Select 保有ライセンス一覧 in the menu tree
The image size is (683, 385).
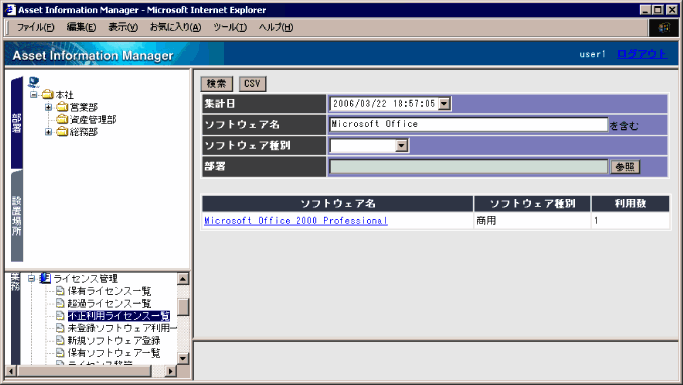tap(109, 291)
